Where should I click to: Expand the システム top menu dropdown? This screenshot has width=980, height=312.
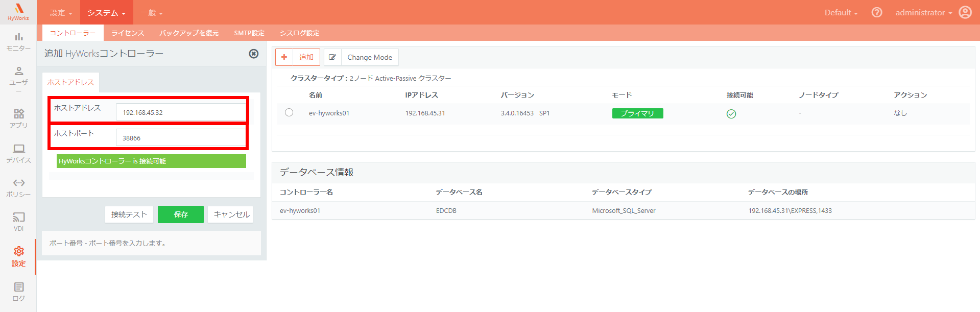(x=106, y=12)
